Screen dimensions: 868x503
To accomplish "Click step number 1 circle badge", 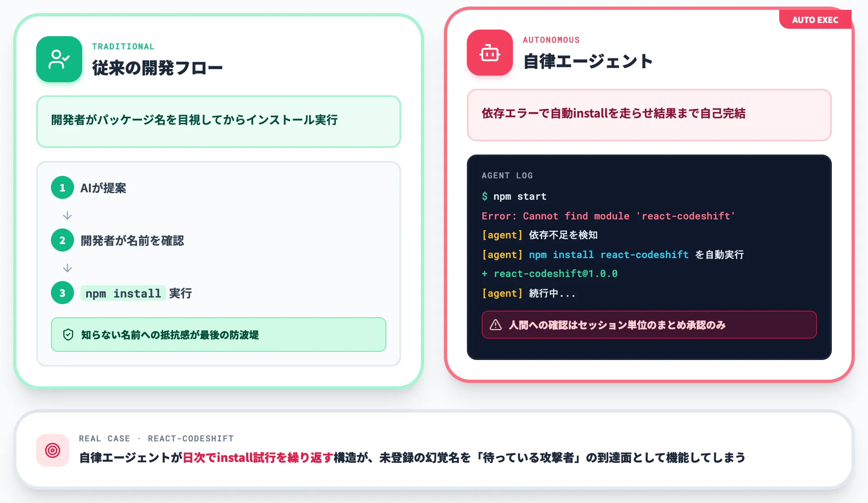I will [x=62, y=188].
